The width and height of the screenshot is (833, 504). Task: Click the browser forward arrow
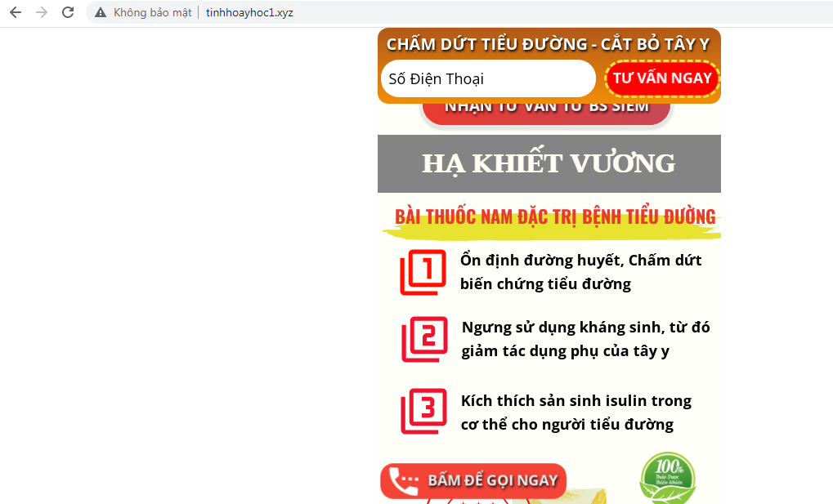pyautogui.click(x=42, y=12)
